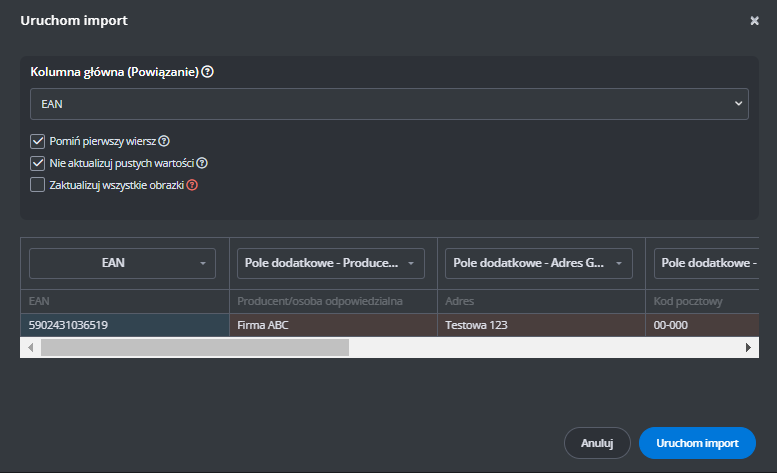Click help icon next to Kolumna główna

(208, 72)
